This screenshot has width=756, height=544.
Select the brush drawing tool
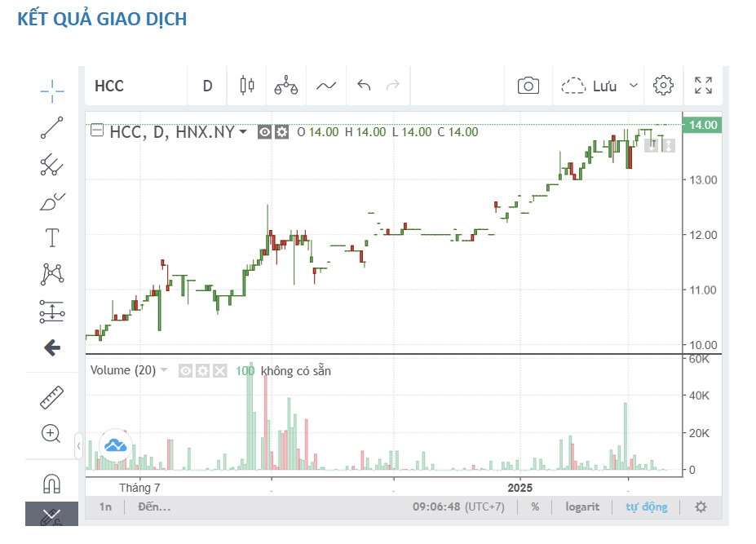click(x=52, y=201)
